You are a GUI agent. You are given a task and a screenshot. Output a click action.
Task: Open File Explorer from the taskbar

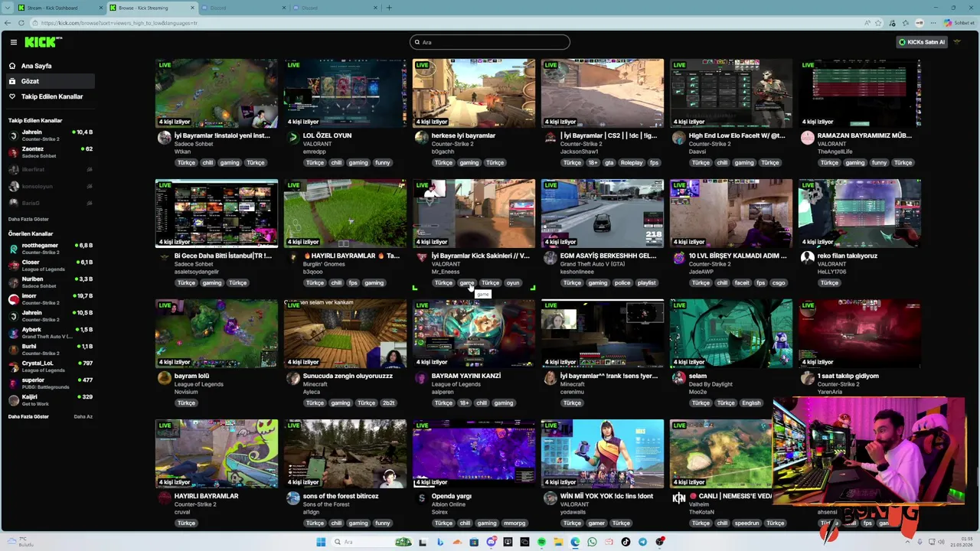point(558,542)
